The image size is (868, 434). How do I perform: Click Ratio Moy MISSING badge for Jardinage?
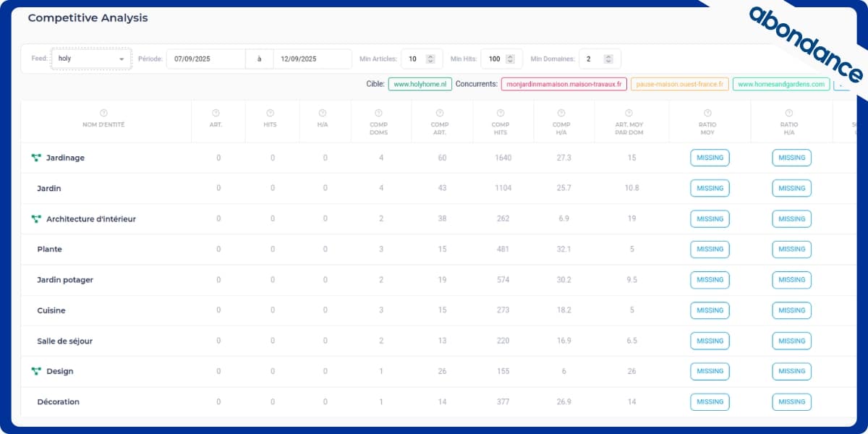[x=710, y=158]
